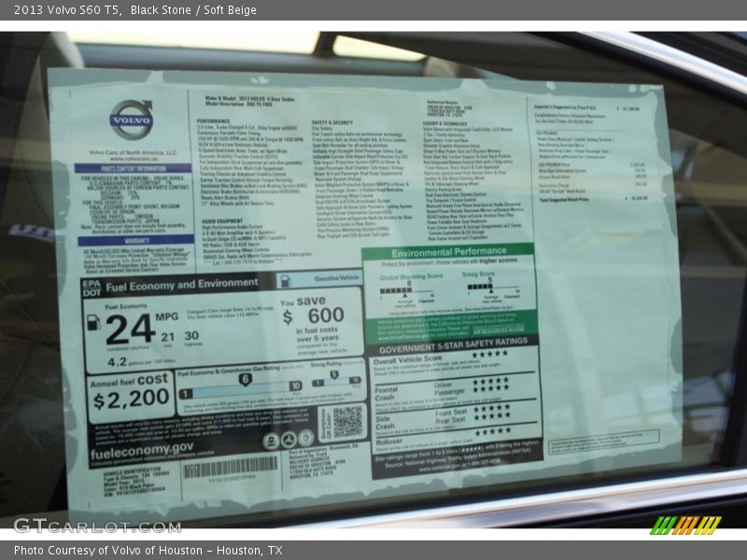Toggle the Smog Score marker
Screen dimensions: 747x560
click(491, 290)
